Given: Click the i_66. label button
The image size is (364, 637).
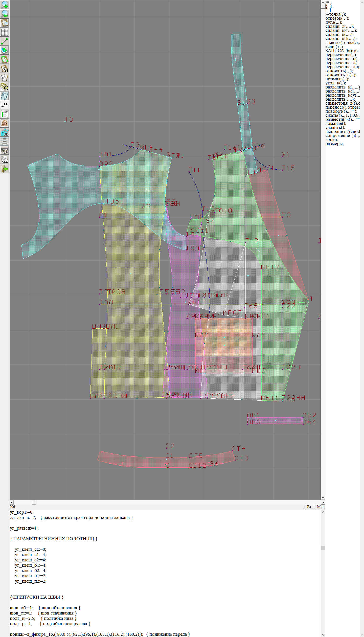Looking at the screenshot, I should coord(5,105).
